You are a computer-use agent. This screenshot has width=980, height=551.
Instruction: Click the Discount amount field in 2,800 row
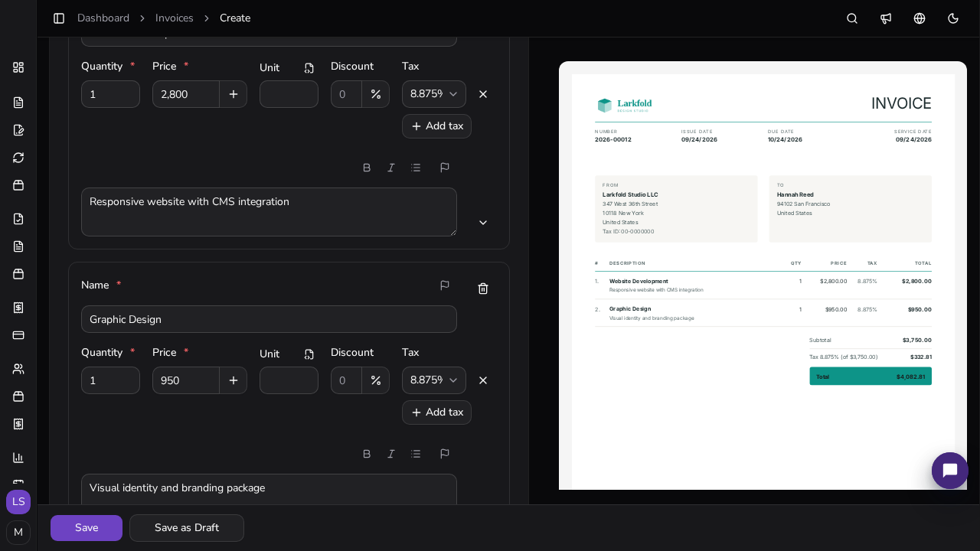[346, 94]
